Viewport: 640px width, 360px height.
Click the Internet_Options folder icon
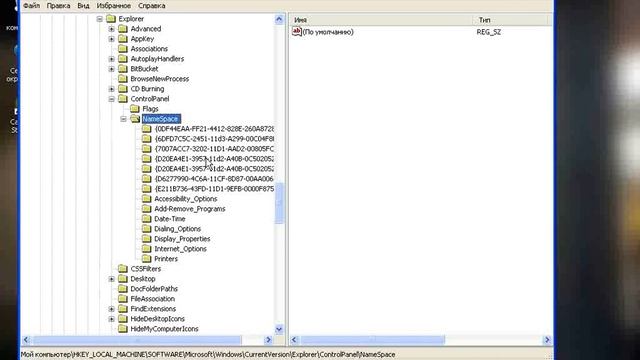click(147, 249)
